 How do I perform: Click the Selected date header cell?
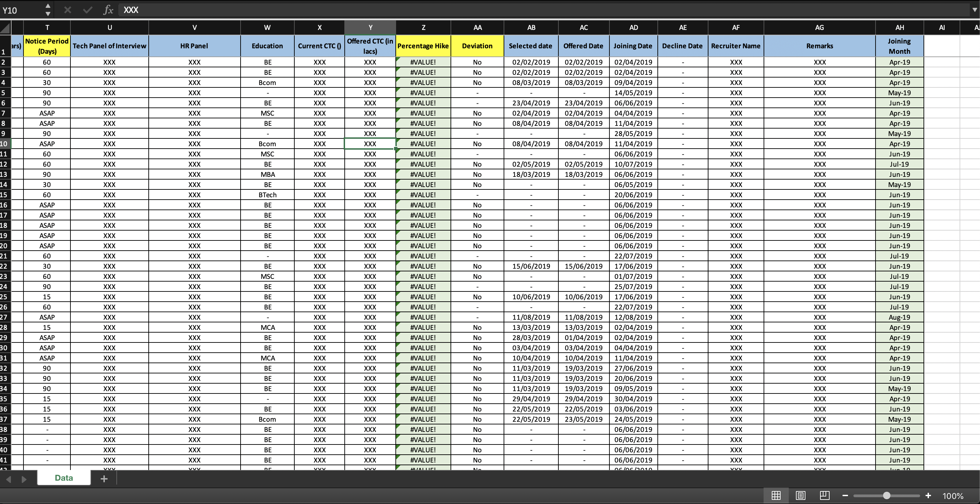pos(531,46)
